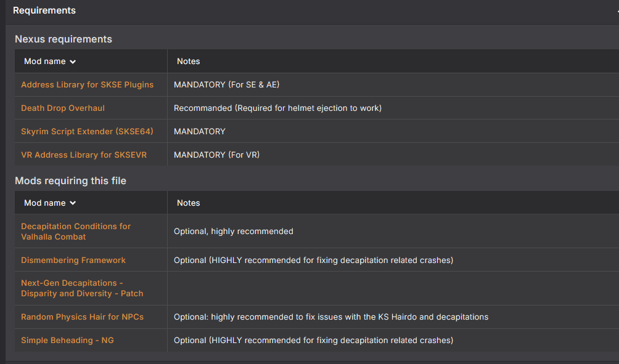
Task: Open VR Address Library for SKSEVR link
Action: [84, 155]
